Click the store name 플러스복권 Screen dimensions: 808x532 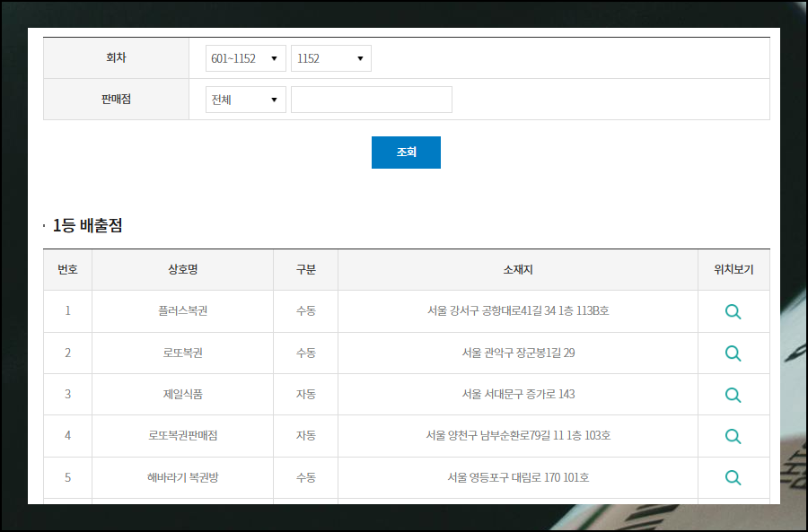[182, 311]
